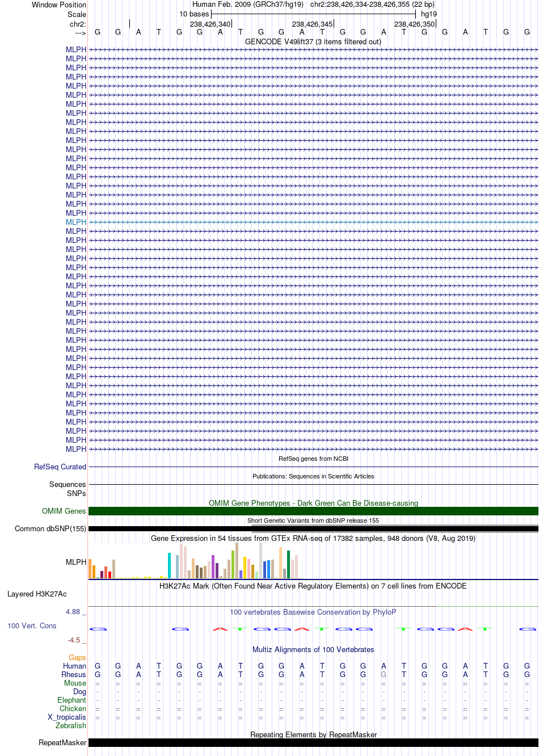Click the highlighted light-blue MLPH transcript label
The width and height of the screenshot is (539, 756).
click(76, 222)
